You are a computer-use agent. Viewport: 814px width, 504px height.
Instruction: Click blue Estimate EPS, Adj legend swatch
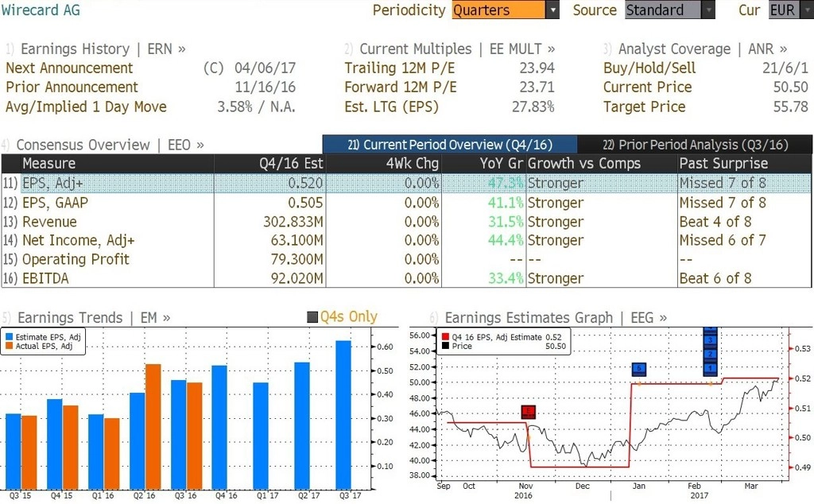pyautogui.click(x=10, y=337)
